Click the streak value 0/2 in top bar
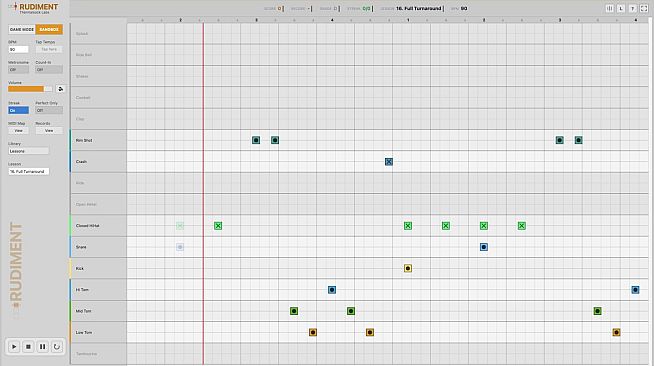 click(x=366, y=8)
